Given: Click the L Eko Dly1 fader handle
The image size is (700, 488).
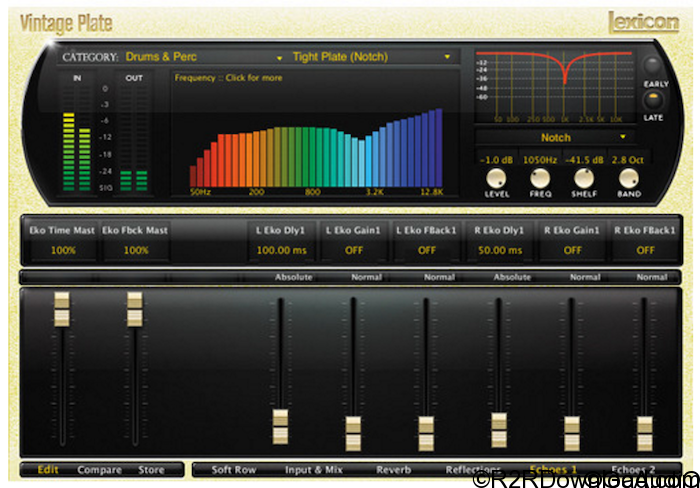Looking at the screenshot, I should click(x=280, y=426).
